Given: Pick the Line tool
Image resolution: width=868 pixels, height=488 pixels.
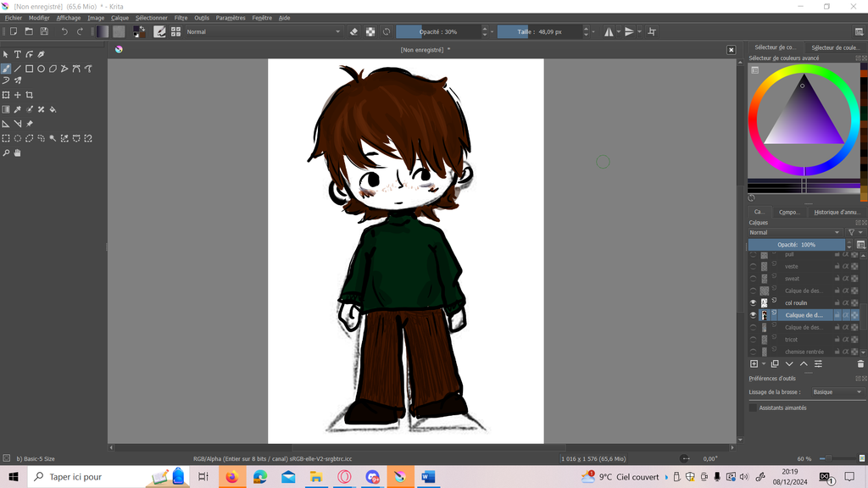Looking at the screenshot, I should [x=18, y=69].
